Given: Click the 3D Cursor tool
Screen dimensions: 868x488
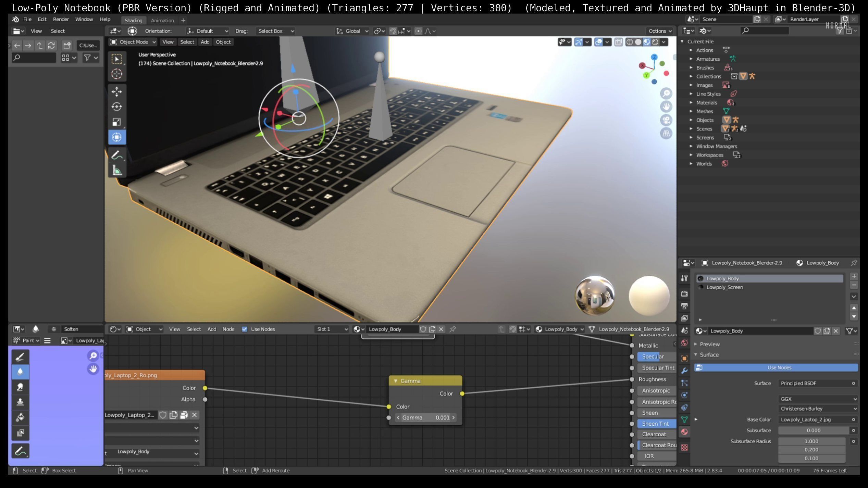Looking at the screenshot, I should pyautogui.click(x=116, y=74).
